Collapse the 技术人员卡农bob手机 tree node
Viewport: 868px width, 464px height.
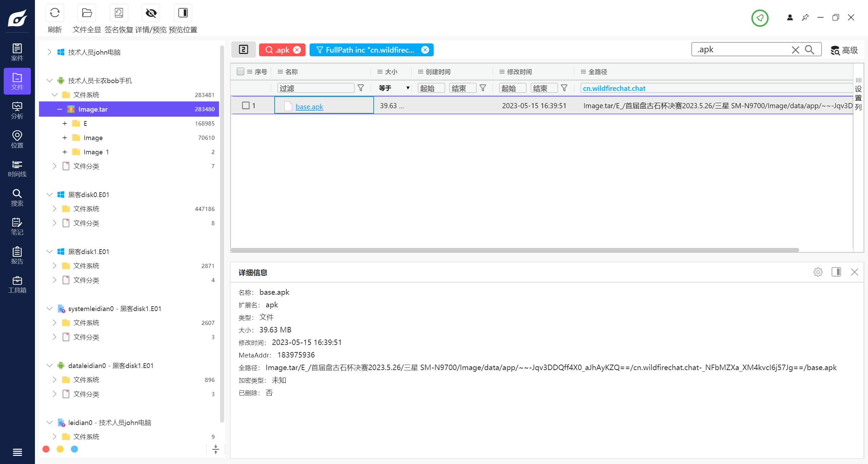coord(49,81)
